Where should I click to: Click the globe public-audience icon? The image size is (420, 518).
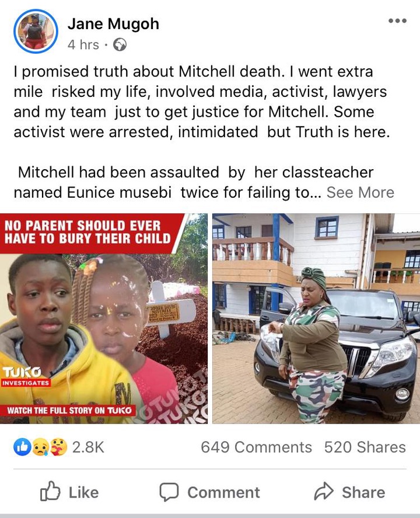click(x=120, y=44)
